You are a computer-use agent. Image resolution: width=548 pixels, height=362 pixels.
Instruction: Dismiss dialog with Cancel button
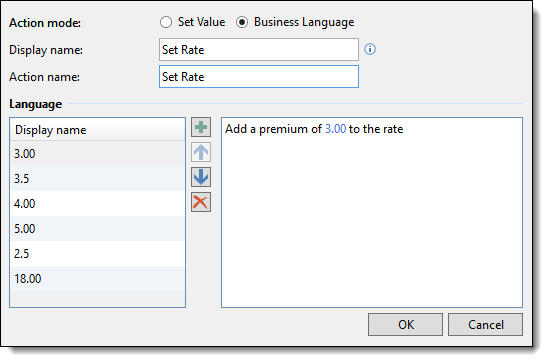click(485, 325)
